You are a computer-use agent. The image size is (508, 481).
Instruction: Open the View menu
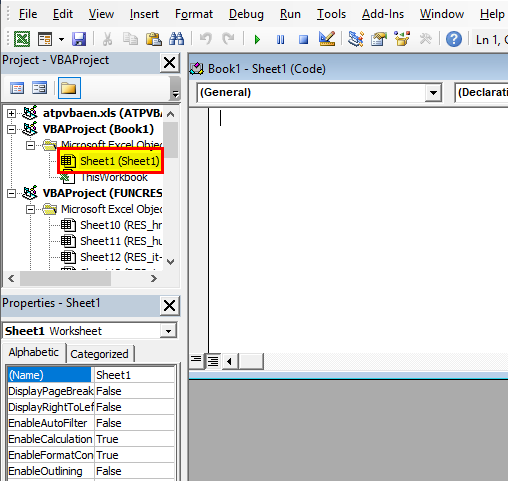click(x=101, y=14)
